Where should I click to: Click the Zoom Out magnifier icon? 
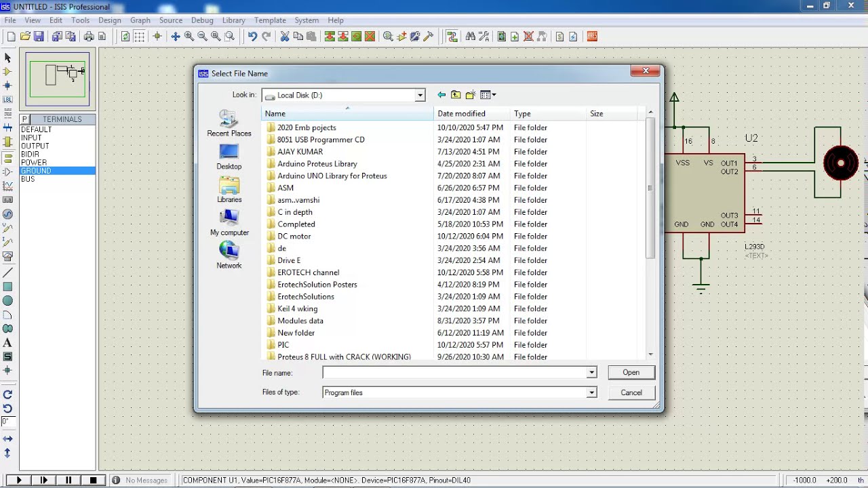[x=202, y=37]
